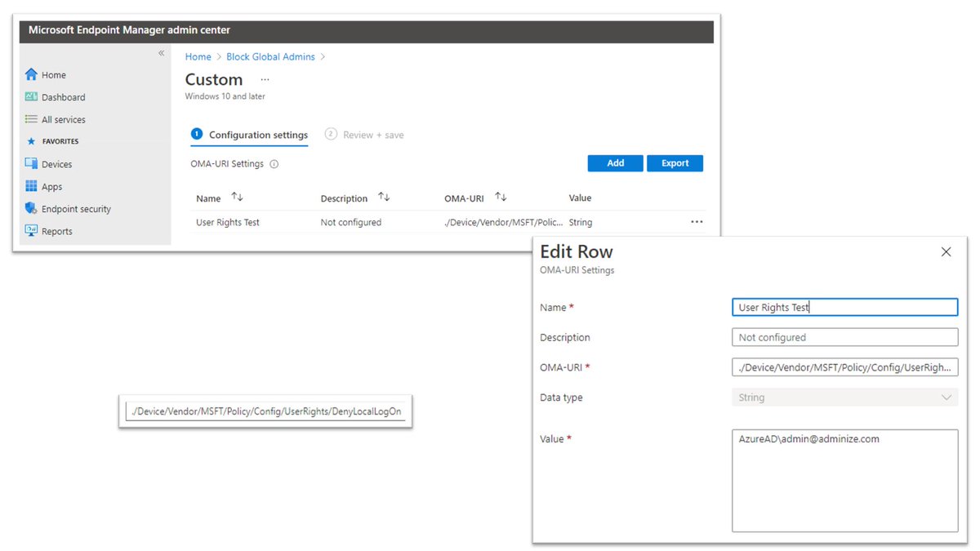Go to Block Global Admins breadcrumb
This screenshot has height=551, width=980.
coord(271,57)
